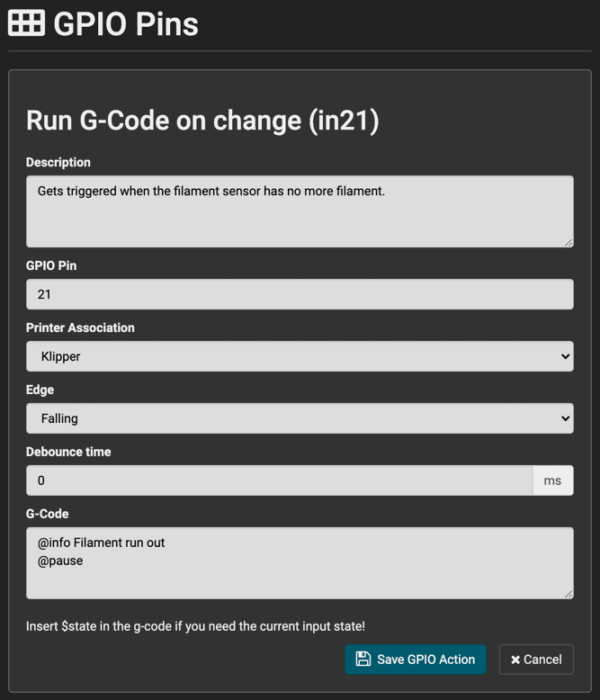Click the GPIO Pins grid icon
600x700 pixels.
pos(26,22)
